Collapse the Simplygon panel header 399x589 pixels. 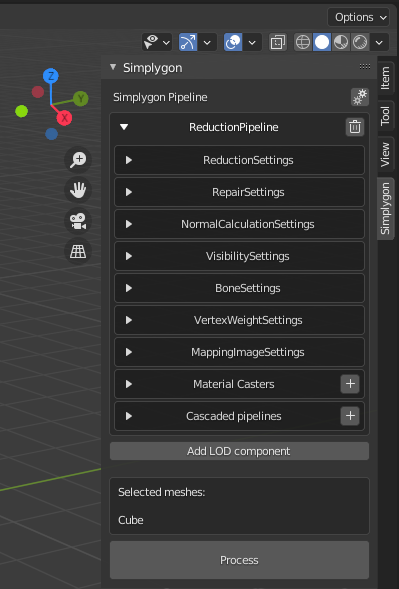[113, 67]
